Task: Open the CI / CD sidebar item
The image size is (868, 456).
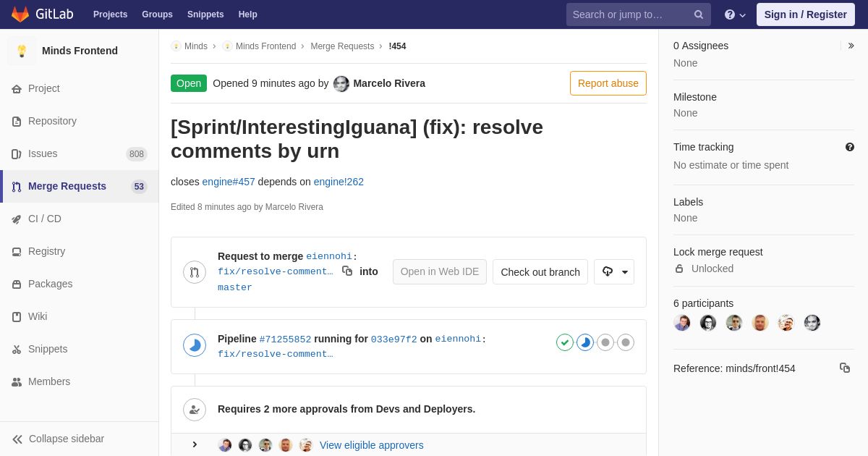Action: tap(80, 219)
